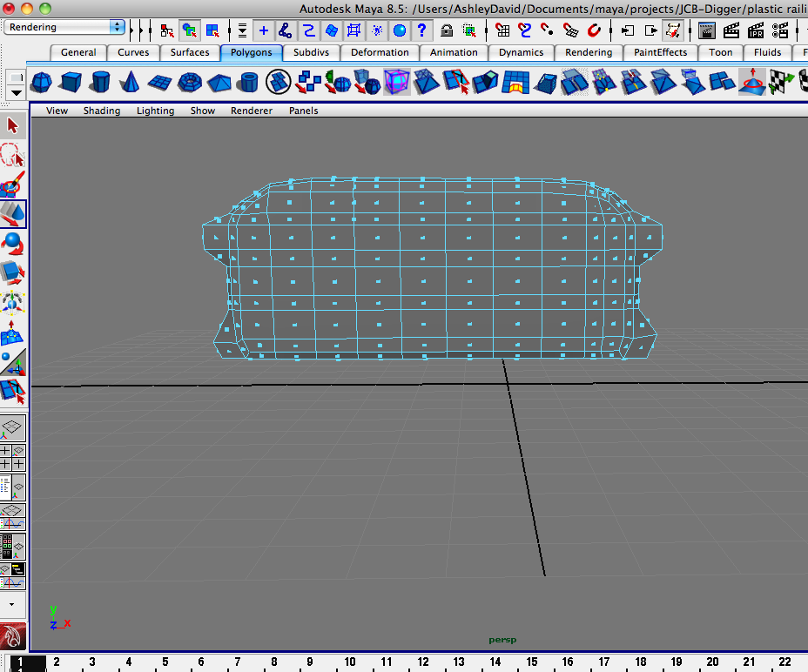The image size is (808, 672).
Task: Switch to the Subdivs shelf tab
Action: point(311,52)
